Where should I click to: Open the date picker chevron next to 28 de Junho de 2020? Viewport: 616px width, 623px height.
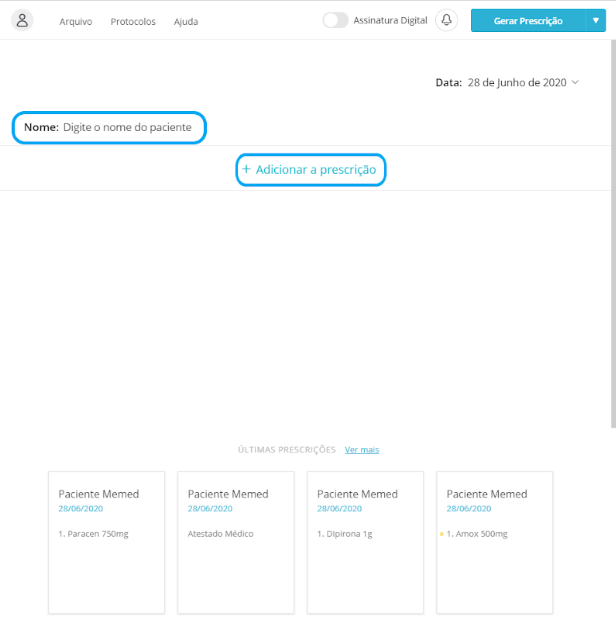tap(575, 82)
